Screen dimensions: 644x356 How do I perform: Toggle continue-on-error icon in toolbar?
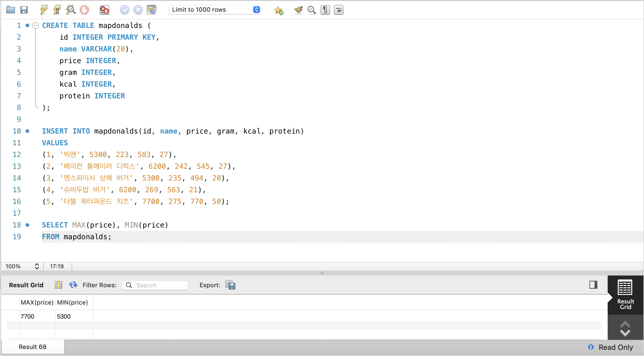tap(105, 10)
